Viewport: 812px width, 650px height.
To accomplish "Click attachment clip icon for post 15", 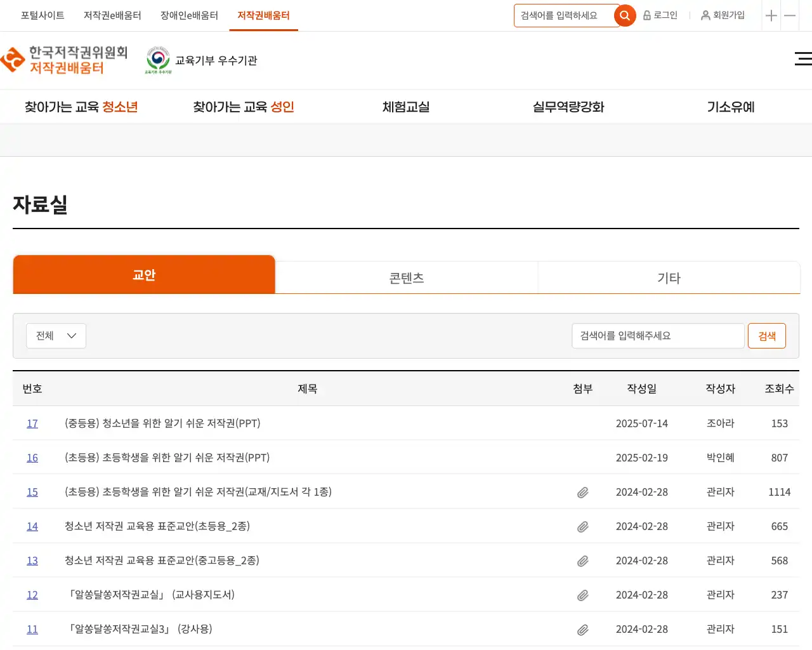I will point(582,493).
